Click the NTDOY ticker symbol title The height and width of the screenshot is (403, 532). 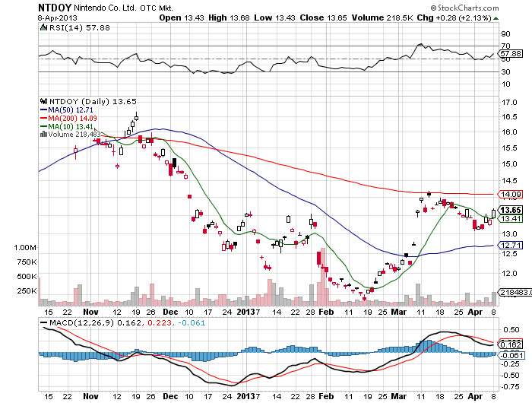tap(55, 8)
